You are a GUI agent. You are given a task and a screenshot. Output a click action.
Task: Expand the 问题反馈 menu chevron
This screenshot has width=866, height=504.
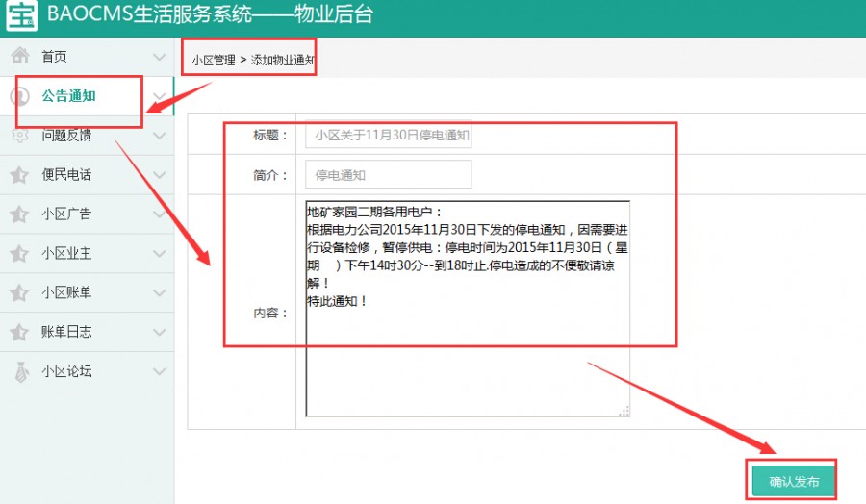[x=159, y=136]
